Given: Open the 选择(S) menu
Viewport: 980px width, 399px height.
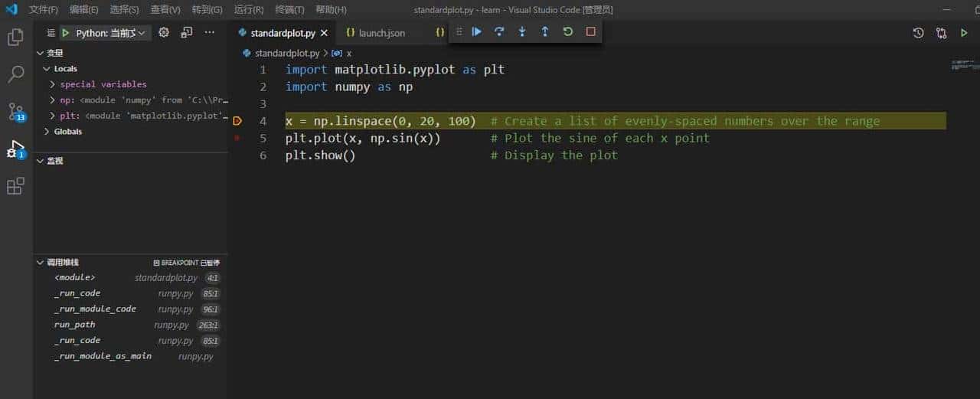Looking at the screenshot, I should (124, 10).
